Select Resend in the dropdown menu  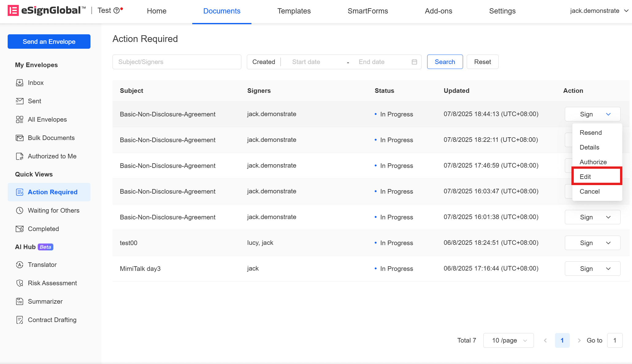point(591,133)
